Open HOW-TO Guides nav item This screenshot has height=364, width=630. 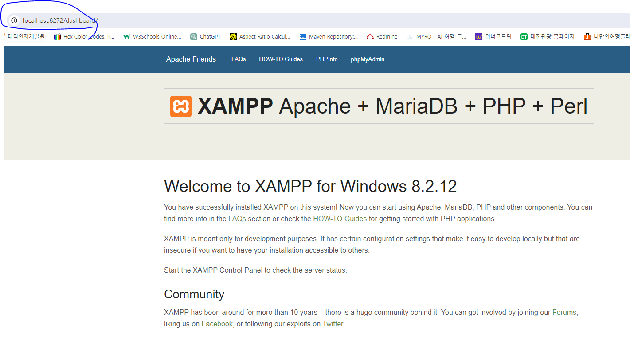pos(281,59)
